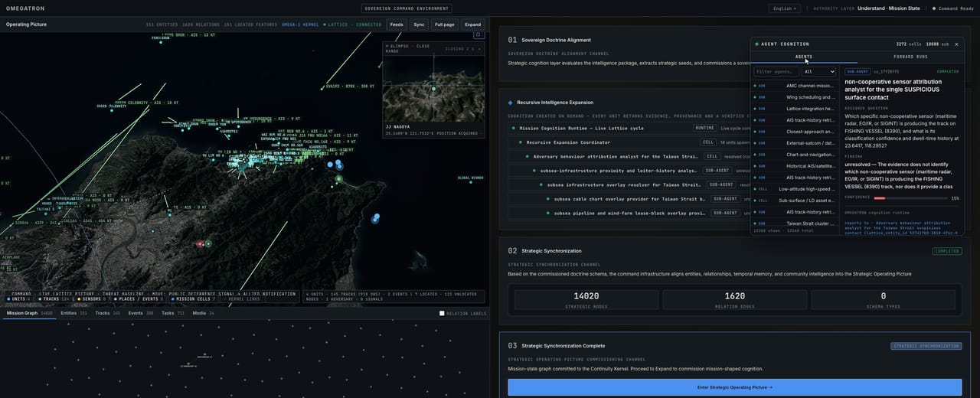Screen dimensions: 980x398
Task: Open the Tasks tab
Action: (x=173, y=313)
